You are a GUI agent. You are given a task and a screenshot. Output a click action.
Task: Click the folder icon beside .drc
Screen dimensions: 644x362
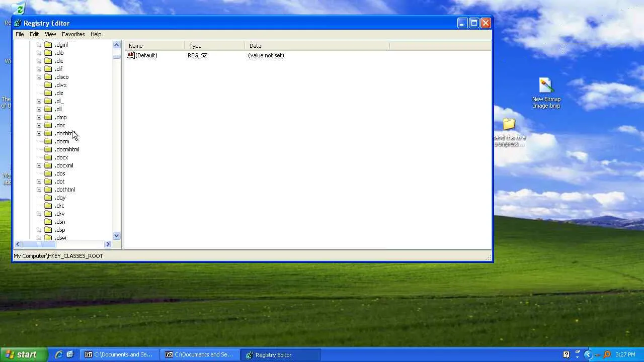click(x=48, y=206)
